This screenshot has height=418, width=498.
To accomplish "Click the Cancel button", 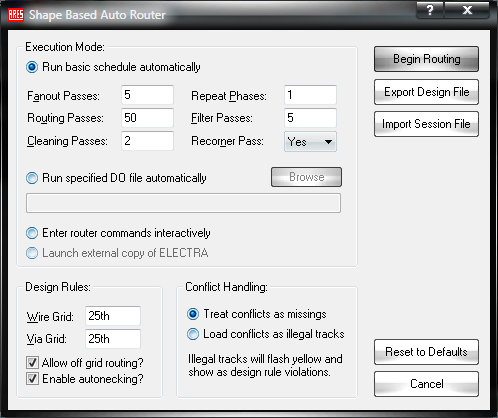I will pyautogui.click(x=426, y=384).
